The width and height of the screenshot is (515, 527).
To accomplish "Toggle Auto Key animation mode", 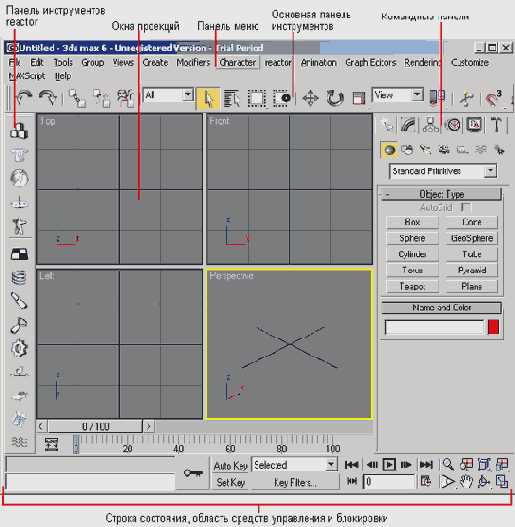I will (x=230, y=466).
